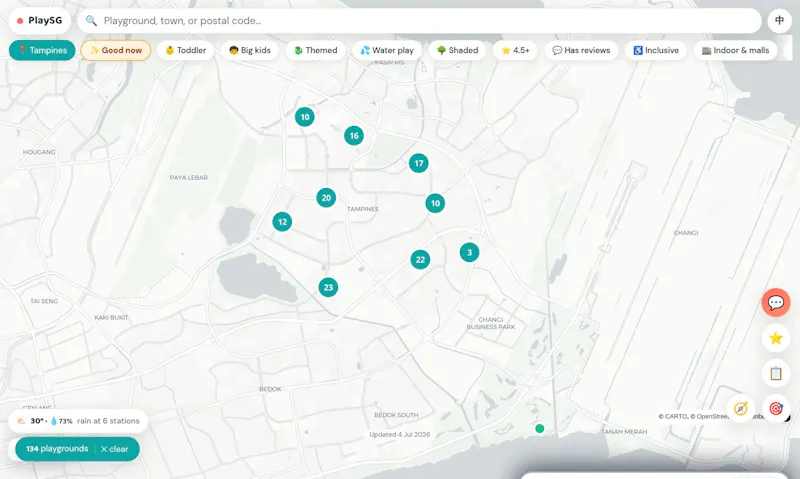Viewport: 800px width, 479px height.
Task: Toggle the Has reviews filter
Action: 581,51
